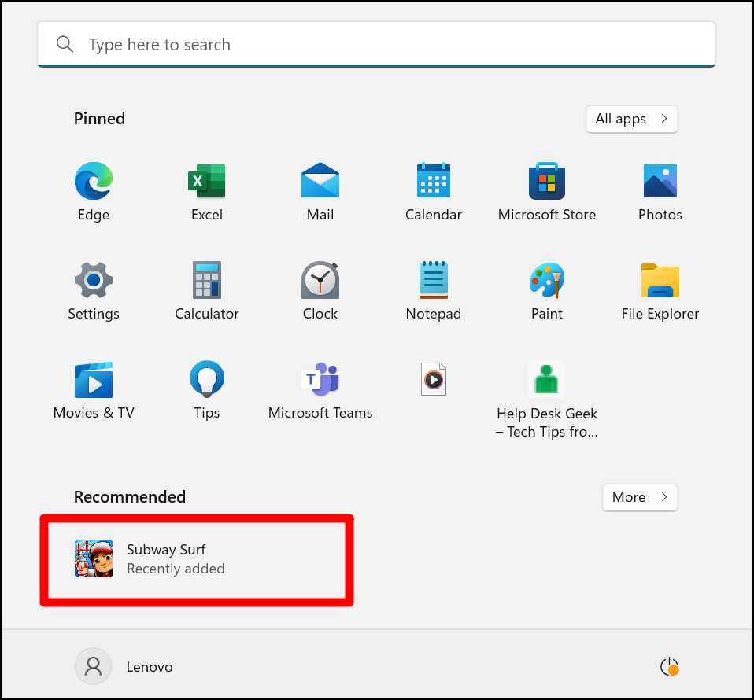The image size is (754, 700).
Task: Open the Calendar app
Action: click(433, 181)
